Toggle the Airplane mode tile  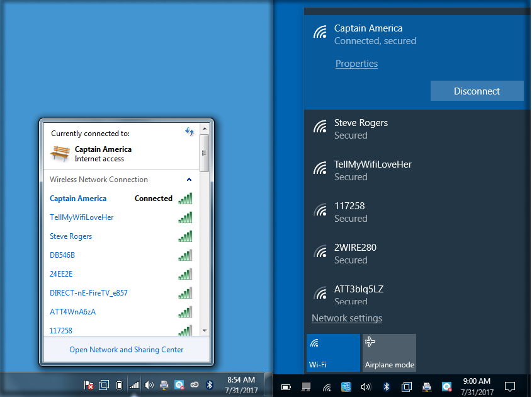389,353
